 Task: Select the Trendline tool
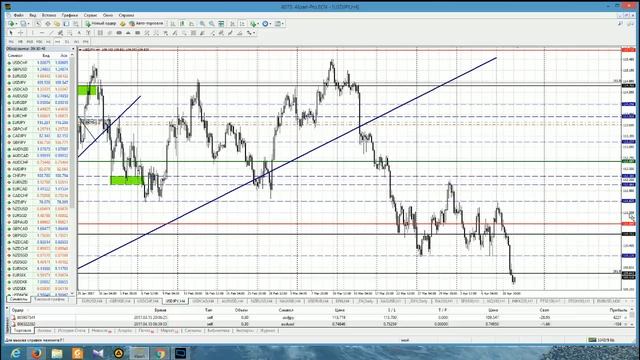(x=51, y=33)
